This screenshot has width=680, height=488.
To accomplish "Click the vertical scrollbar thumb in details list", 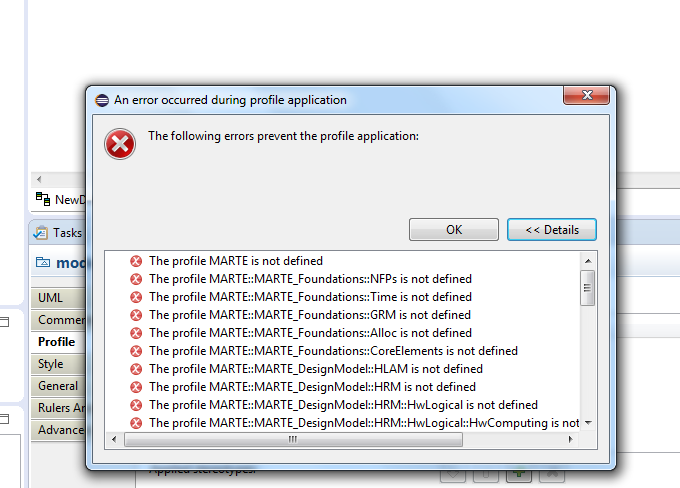I will pyautogui.click(x=588, y=288).
